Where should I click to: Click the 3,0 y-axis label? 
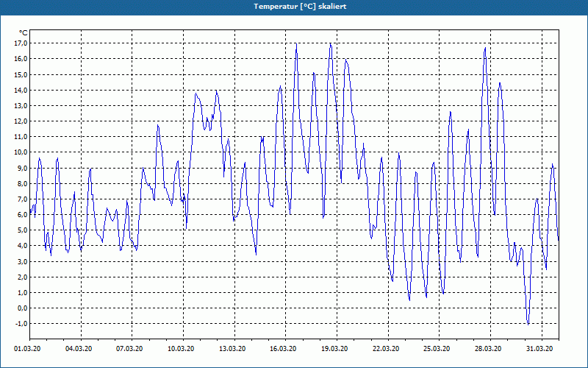click(23, 261)
